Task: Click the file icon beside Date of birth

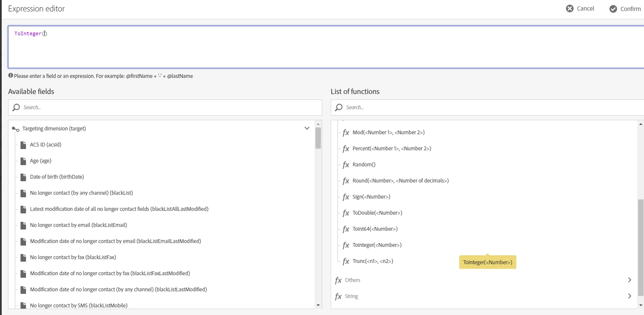Action: coord(23,177)
